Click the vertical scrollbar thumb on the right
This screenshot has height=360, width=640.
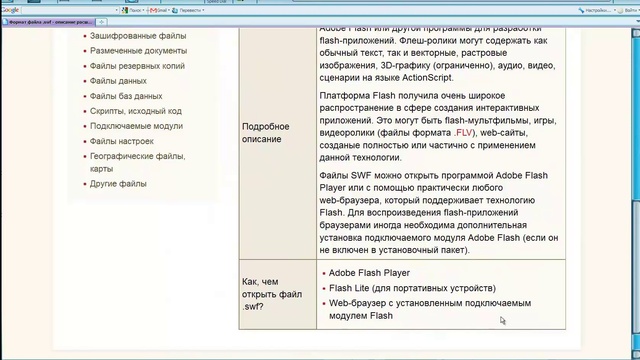tap(636, 267)
